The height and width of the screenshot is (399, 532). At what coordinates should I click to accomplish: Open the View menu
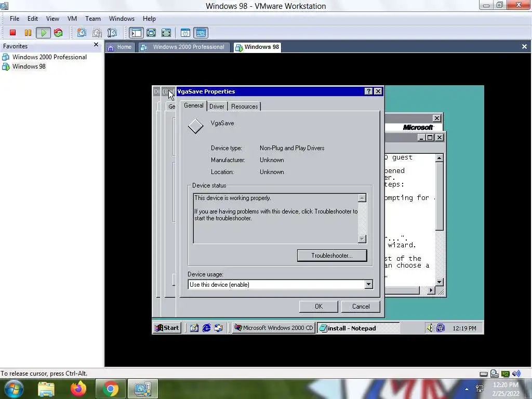click(52, 19)
